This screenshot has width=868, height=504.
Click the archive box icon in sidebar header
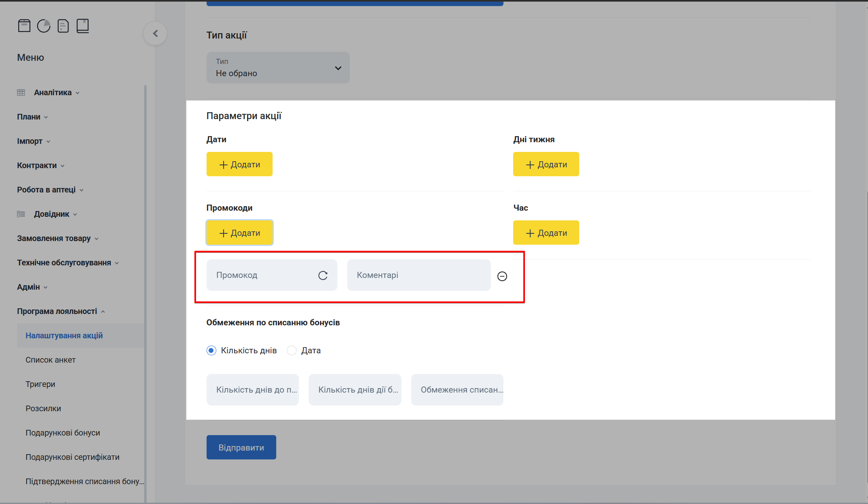[x=24, y=26]
